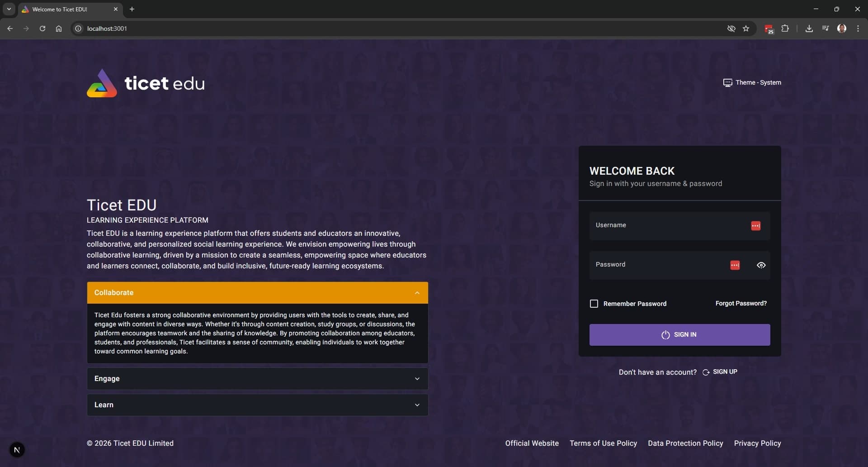Click the WELCOME BACK heading text
The image size is (868, 467).
632,171
